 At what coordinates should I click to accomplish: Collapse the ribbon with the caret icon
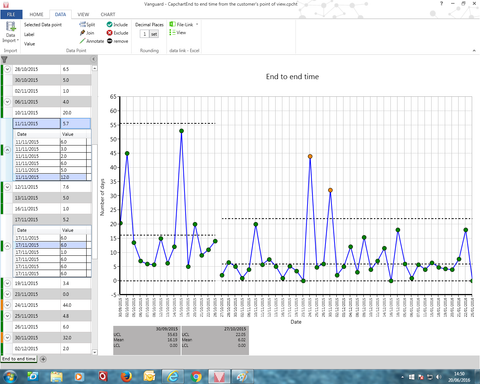(474, 50)
